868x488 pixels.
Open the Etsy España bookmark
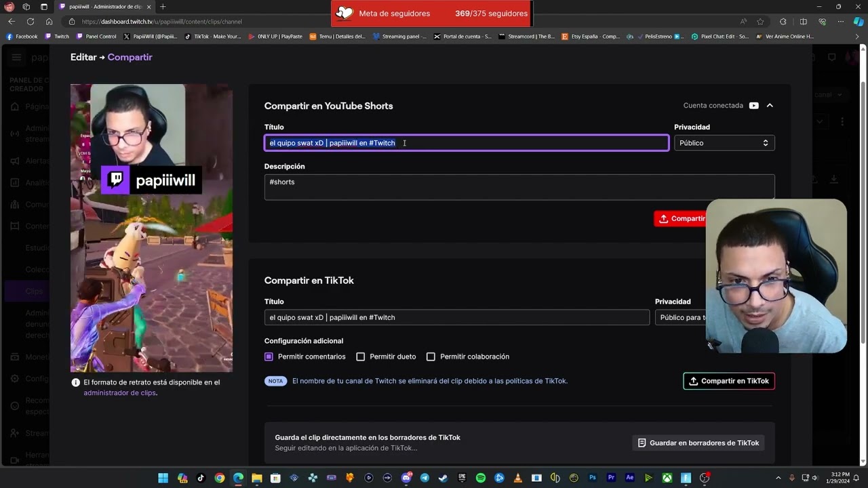pyautogui.click(x=591, y=37)
